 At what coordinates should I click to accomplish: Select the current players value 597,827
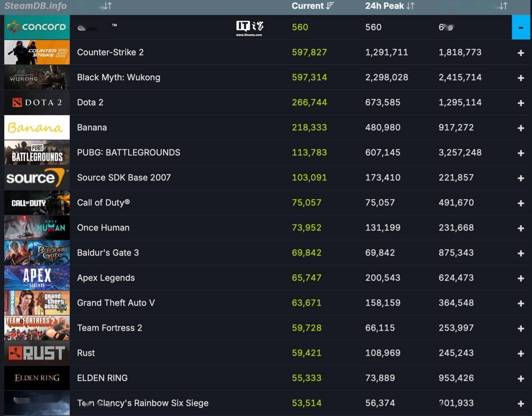click(309, 52)
